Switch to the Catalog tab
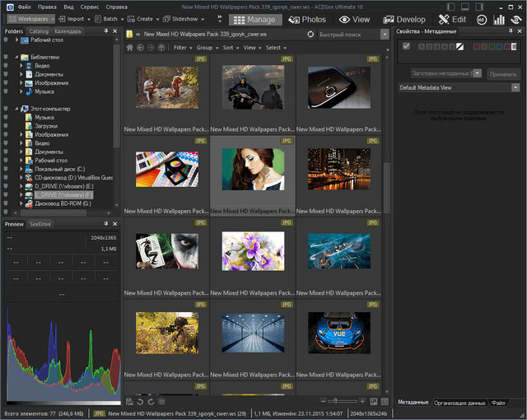 [x=38, y=31]
